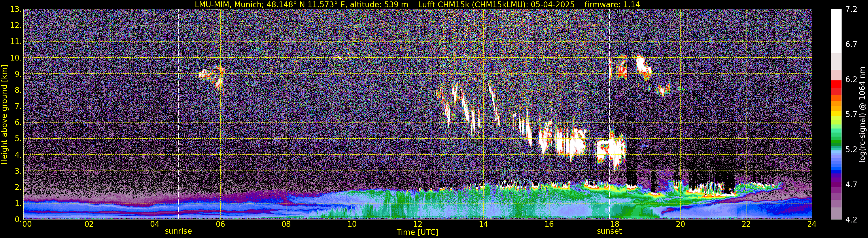Click the '7.2' value on the colorbar

tap(851, 9)
